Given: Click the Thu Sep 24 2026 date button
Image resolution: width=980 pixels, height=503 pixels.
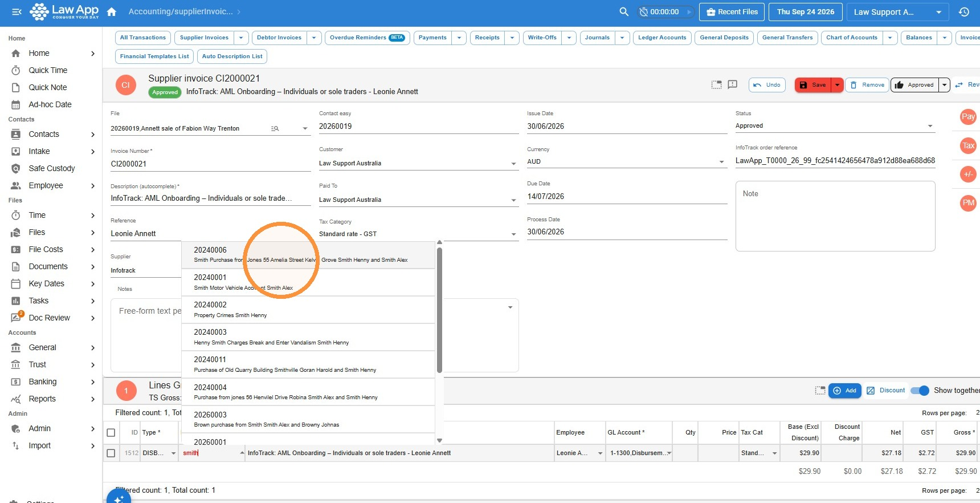Looking at the screenshot, I should click(805, 12).
